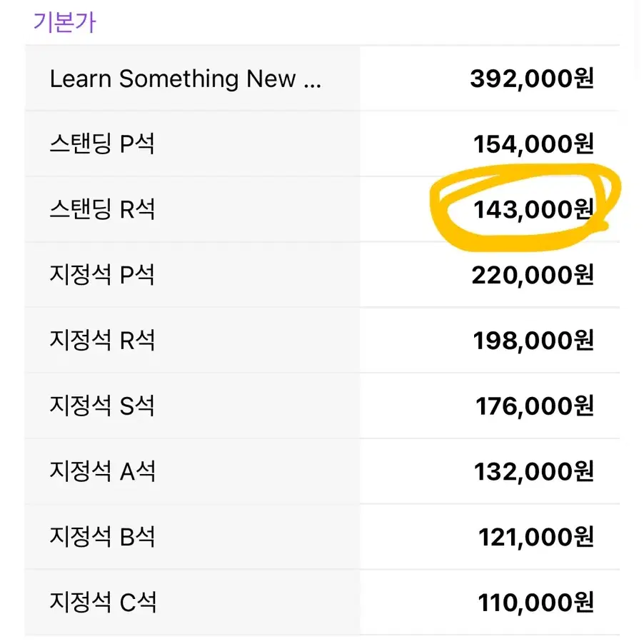
Task: Select the 스탠딩 P석 row
Action: coord(322,144)
